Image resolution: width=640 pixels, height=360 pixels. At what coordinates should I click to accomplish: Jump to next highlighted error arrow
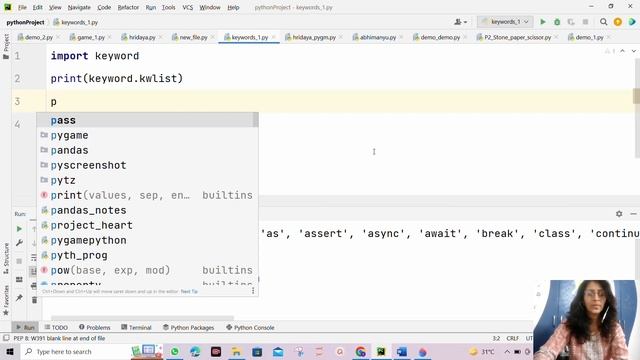click(x=633, y=51)
